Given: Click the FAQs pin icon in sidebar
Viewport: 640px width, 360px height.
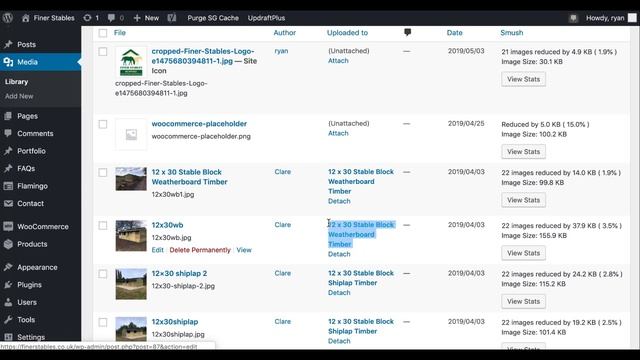Looking at the screenshot, I should [x=8, y=169].
